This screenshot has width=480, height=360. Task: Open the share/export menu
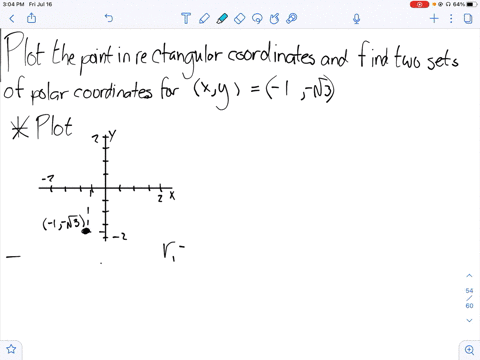point(31,18)
